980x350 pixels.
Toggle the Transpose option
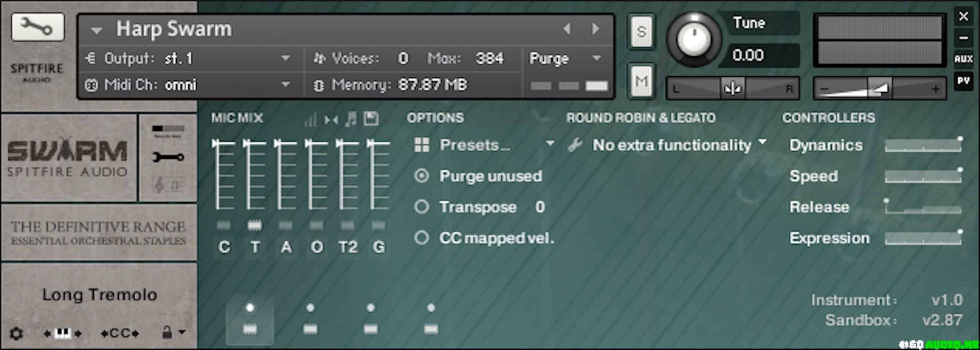(x=421, y=207)
